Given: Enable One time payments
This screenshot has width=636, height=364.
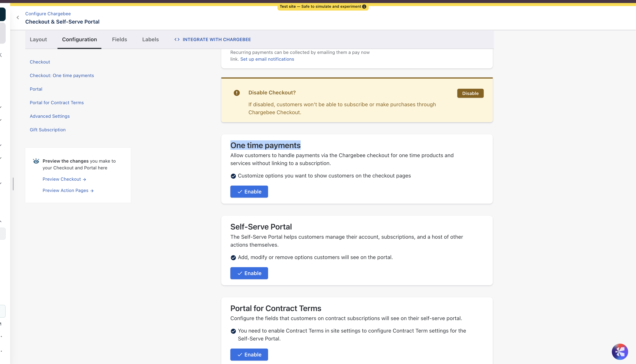Looking at the screenshot, I should [249, 191].
